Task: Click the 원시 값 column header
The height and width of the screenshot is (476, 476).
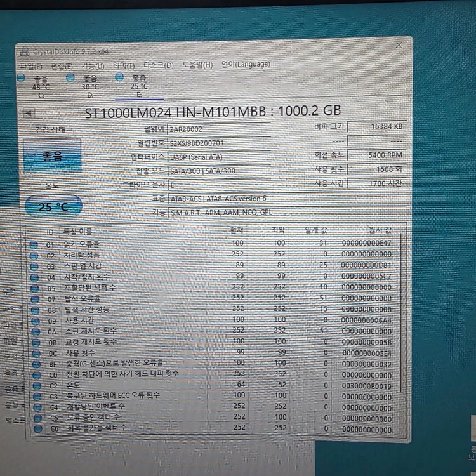Action: coord(380,230)
